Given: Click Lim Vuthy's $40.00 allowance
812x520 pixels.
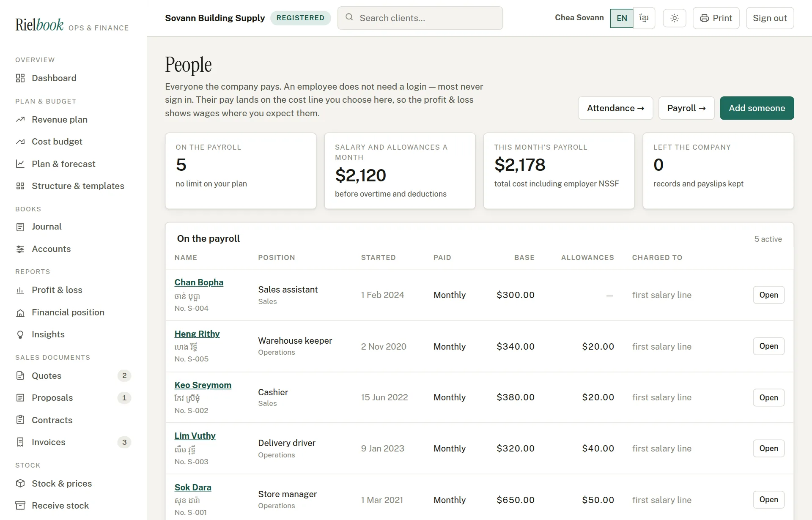Looking at the screenshot, I should tap(598, 449).
